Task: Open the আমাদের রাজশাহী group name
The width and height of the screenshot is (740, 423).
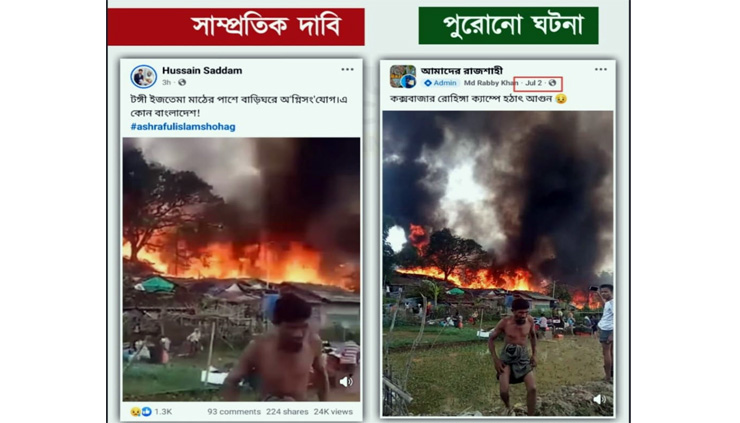Action: [x=462, y=71]
